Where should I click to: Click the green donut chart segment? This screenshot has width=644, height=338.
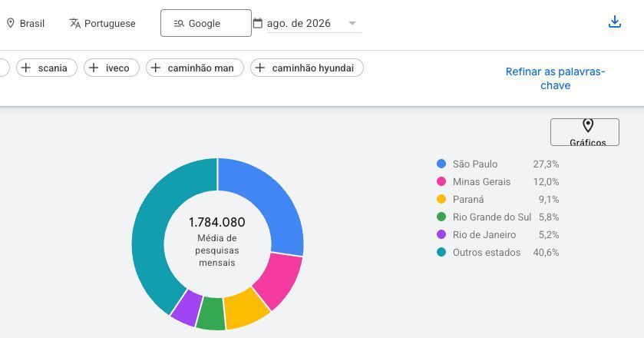210,314
